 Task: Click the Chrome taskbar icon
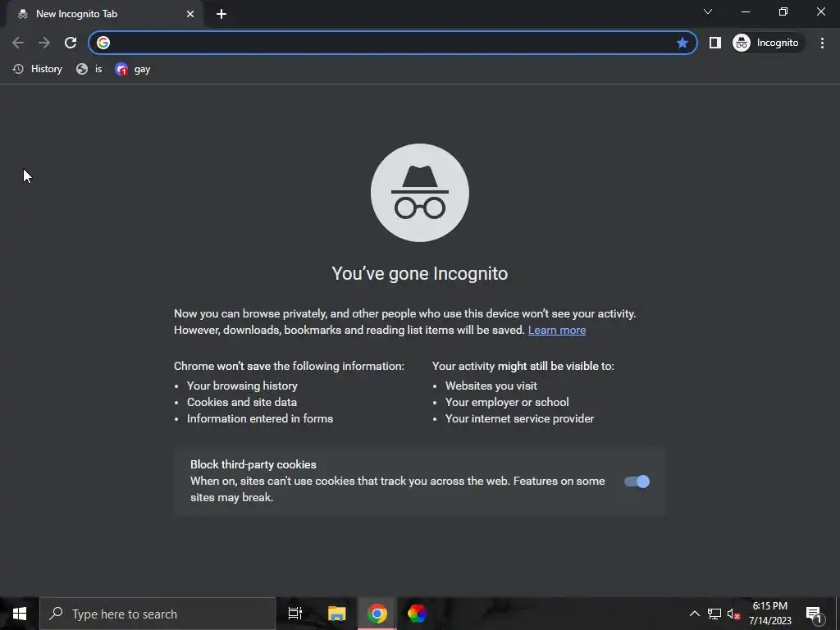point(377,614)
